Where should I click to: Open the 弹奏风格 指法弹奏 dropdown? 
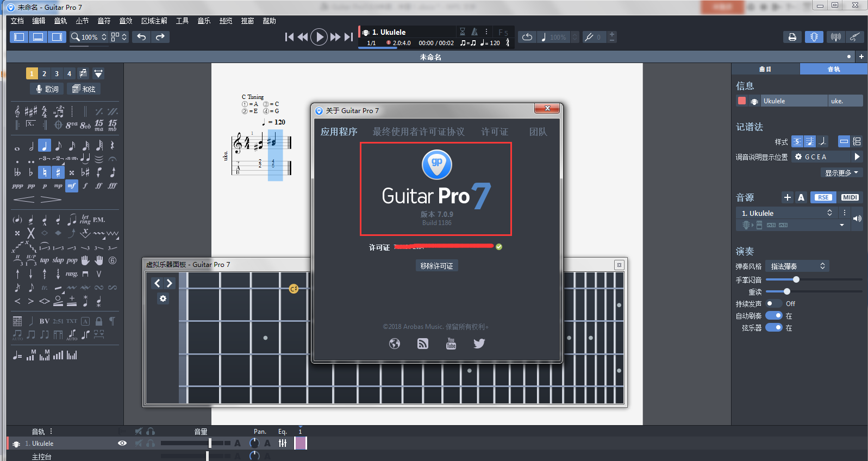tap(797, 266)
